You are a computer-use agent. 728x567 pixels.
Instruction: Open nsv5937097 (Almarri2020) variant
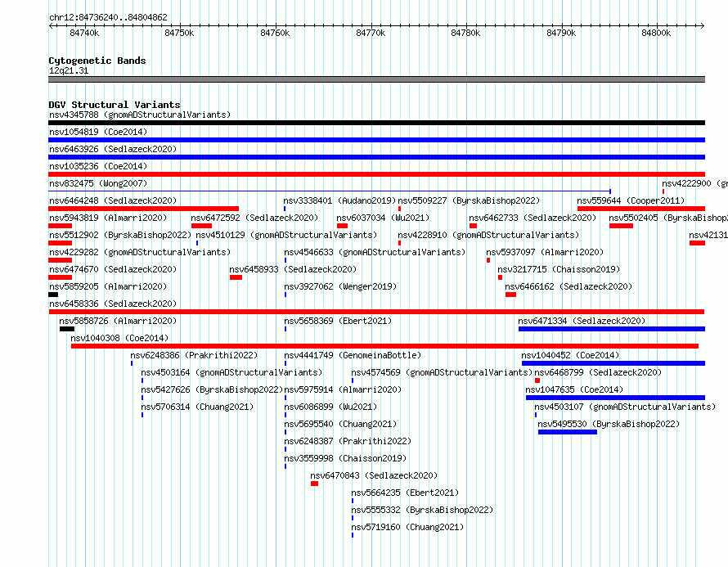545,252
